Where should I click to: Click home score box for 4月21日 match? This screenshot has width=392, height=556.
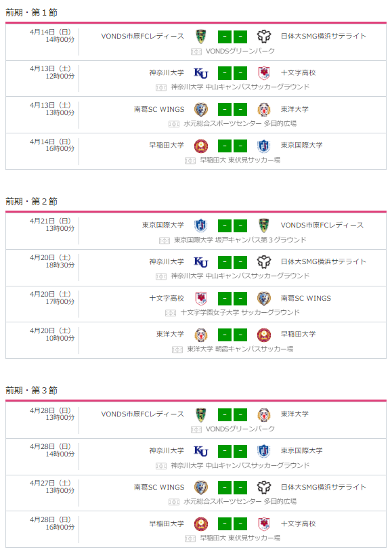225,226
